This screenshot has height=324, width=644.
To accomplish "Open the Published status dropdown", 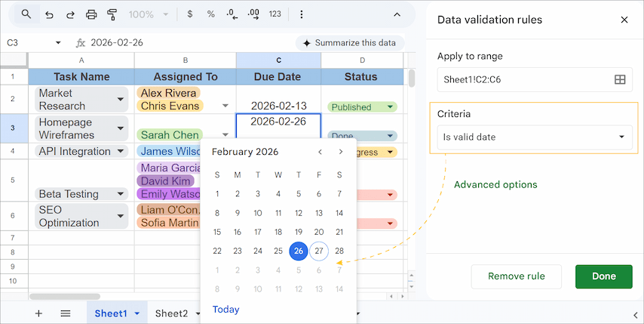I will coord(390,107).
